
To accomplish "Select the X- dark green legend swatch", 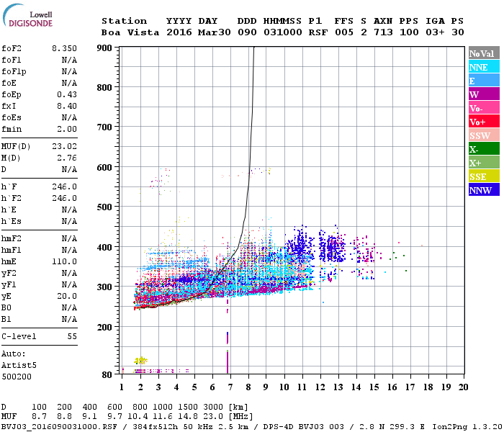I will pos(484,149).
